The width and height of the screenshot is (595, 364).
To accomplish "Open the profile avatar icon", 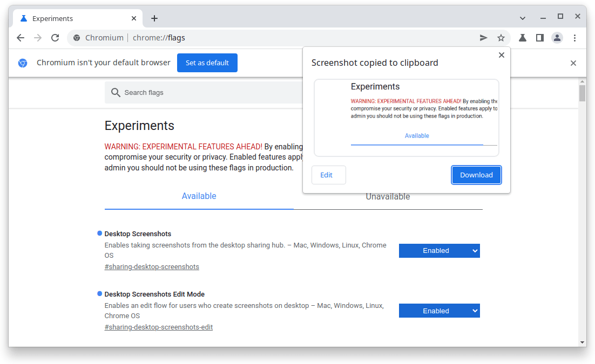I will tap(557, 38).
